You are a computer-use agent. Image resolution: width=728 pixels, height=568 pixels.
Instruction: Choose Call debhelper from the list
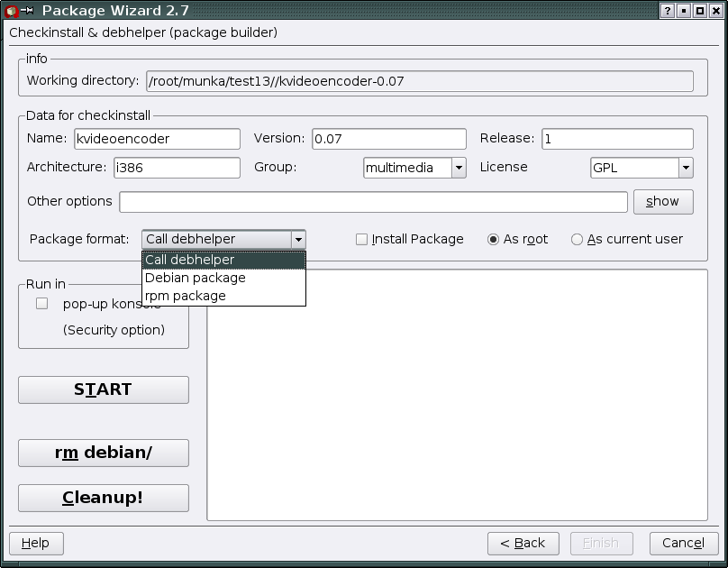click(223, 260)
